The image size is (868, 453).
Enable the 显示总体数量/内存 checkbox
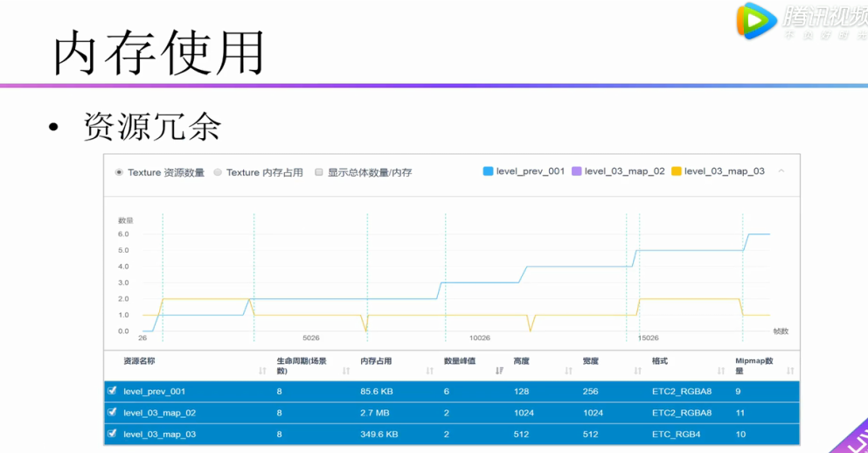click(x=318, y=172)
